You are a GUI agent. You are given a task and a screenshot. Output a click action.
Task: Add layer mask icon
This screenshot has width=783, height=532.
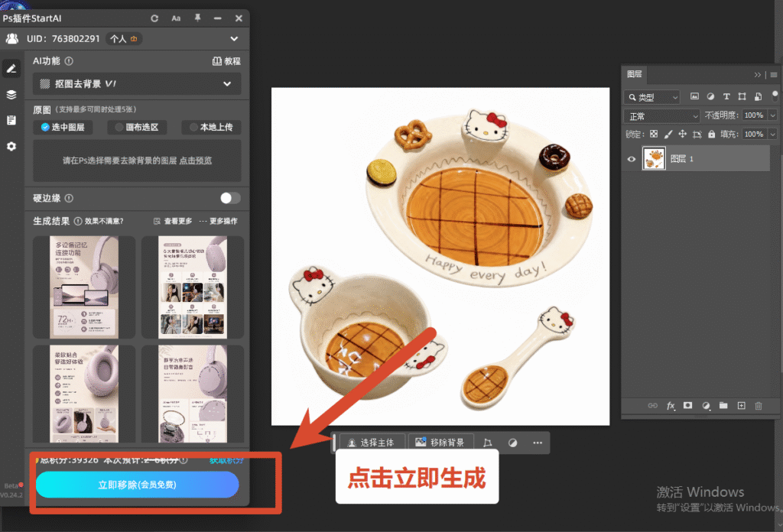(x=687, y=406)
